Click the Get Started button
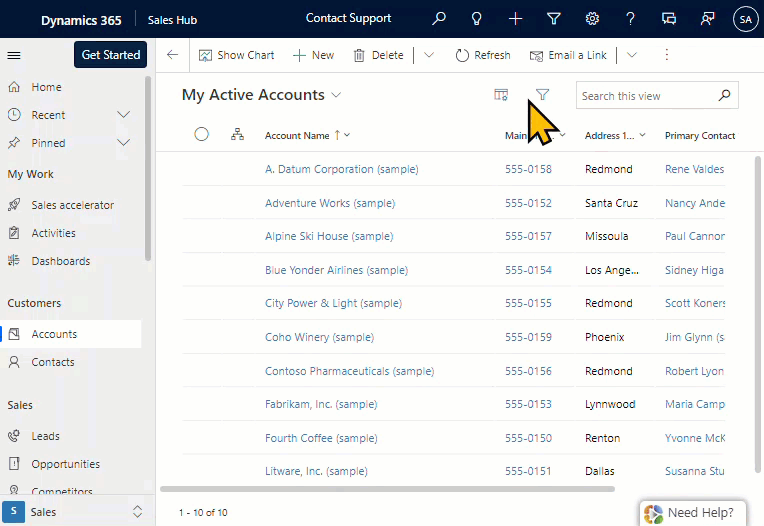Viewport: 764px width, 526px height. (111, 55)
